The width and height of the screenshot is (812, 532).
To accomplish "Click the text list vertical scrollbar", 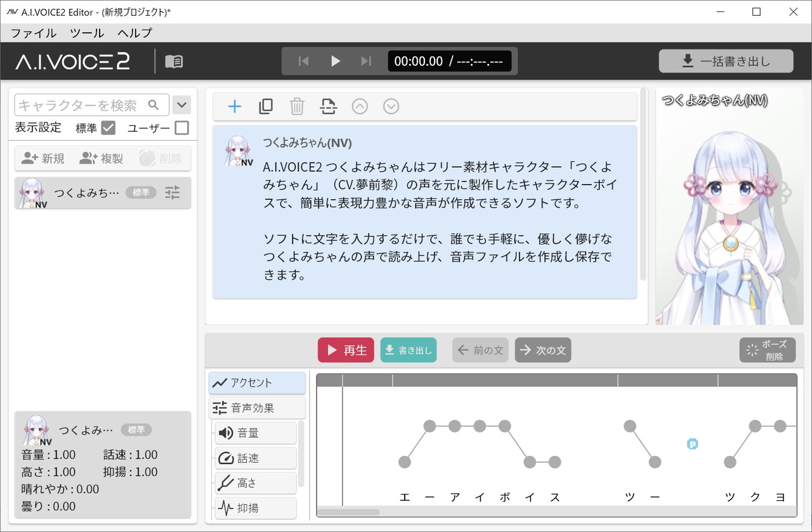I will coord(643,185).
